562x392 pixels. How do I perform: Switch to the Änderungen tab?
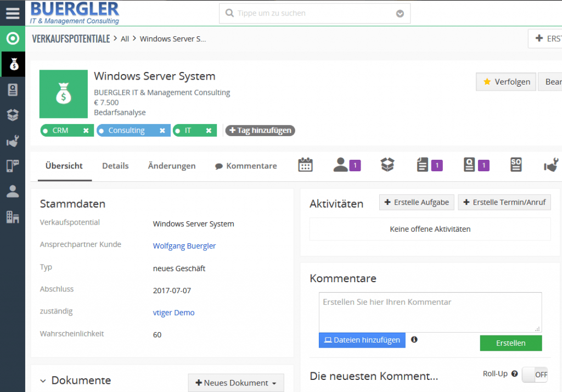click(x=171, y=166)
